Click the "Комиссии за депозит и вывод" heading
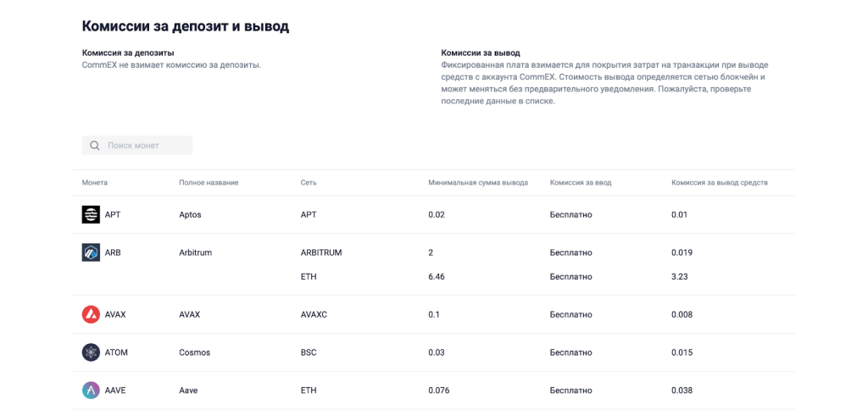The width and height of the screenshot is (868, 410). (x=186, y=26)
